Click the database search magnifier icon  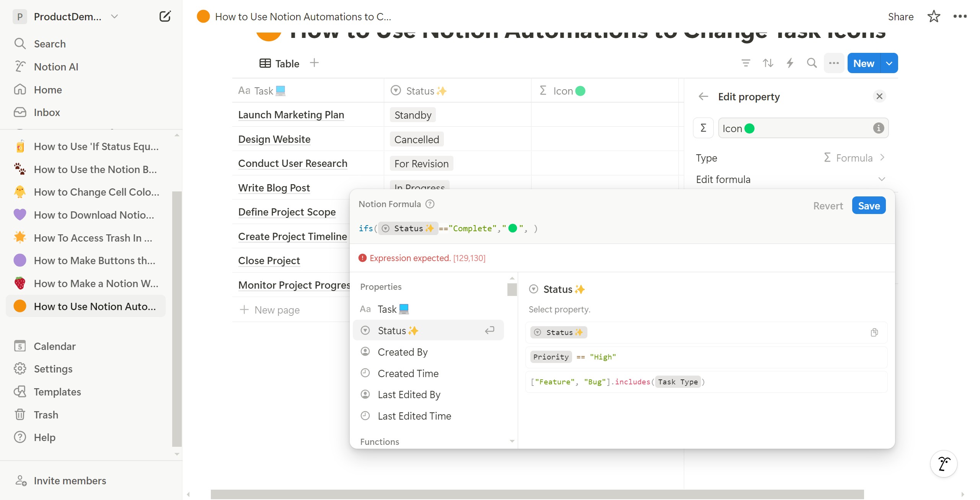tap(812, 63)
